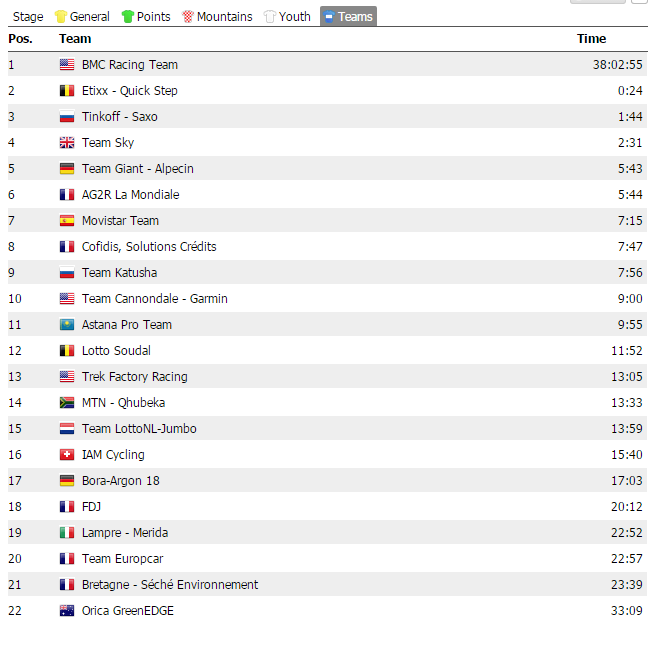Screen dimensions: 652x652
Task: Open the MTN - Qhubeka team link
Action: coord(123,403)
